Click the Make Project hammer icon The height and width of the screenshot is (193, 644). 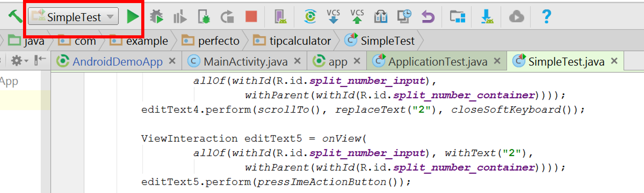(15, 16)
